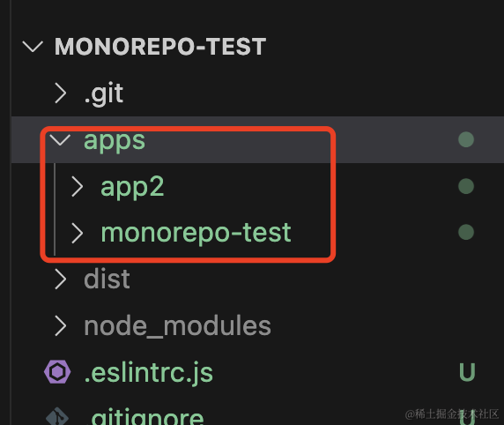
Task: Expand the node_modules folder chevron
Action: (61, 326)
